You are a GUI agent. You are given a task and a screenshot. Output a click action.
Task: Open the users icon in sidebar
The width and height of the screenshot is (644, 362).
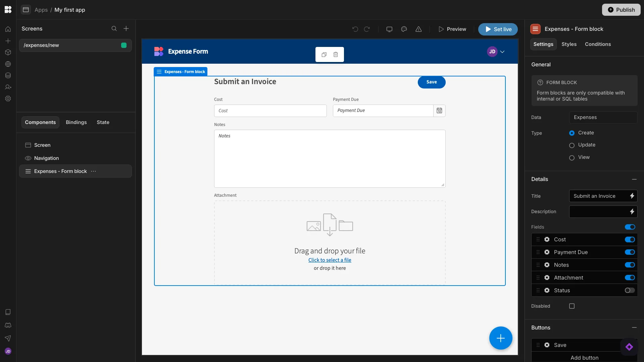click(x=8, y=87)
